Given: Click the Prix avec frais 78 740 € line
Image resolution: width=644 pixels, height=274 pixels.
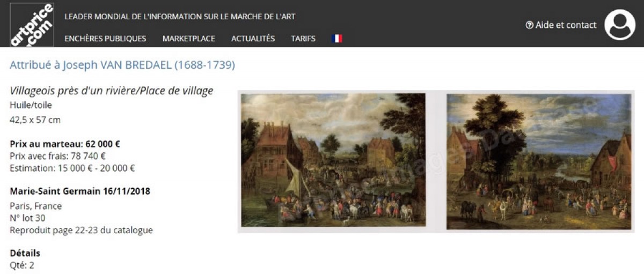Looking at the screenshot, I should (57, 156).
